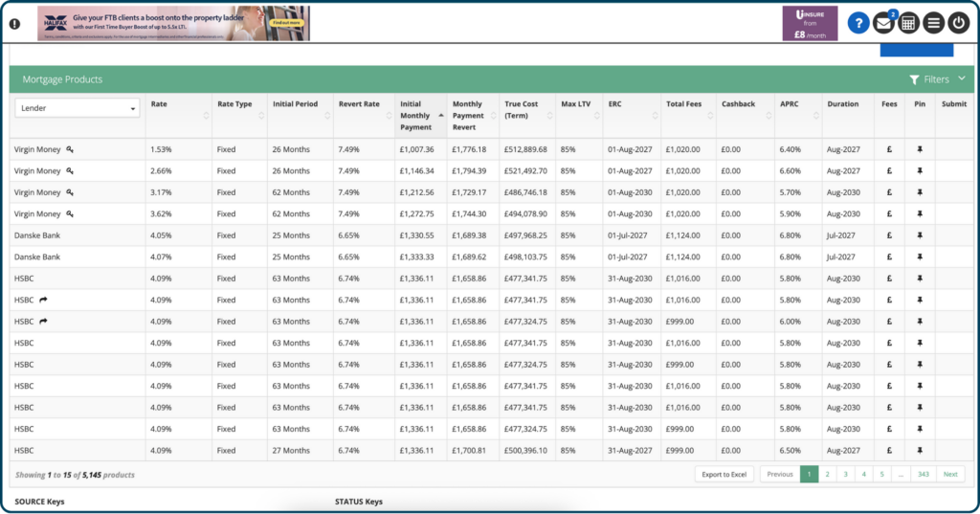The width and height of the screenshot is (980, 514).
Task: Click the £512,889.68 true cost value
Action: (x=525, y=149)
